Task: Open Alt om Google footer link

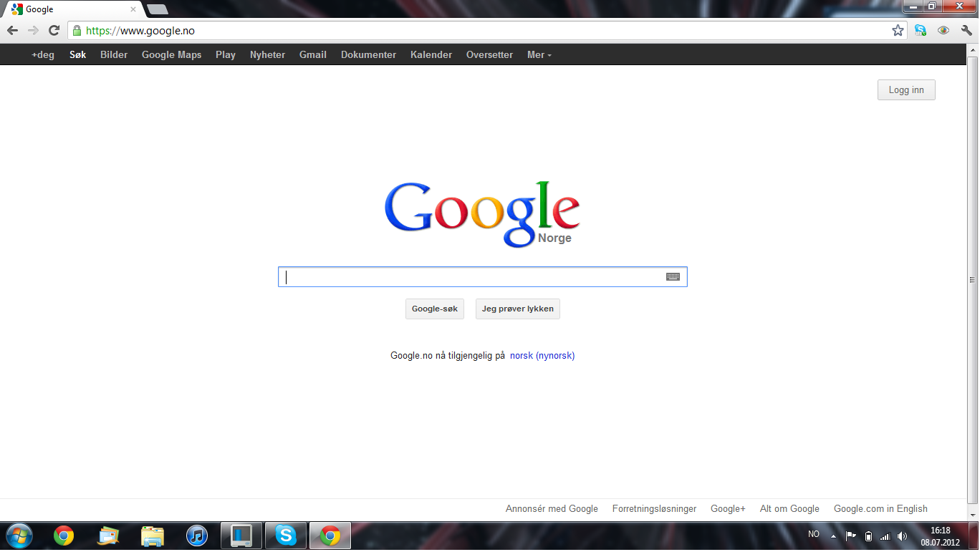Action: pyautogui.click(x=789, y=508)
